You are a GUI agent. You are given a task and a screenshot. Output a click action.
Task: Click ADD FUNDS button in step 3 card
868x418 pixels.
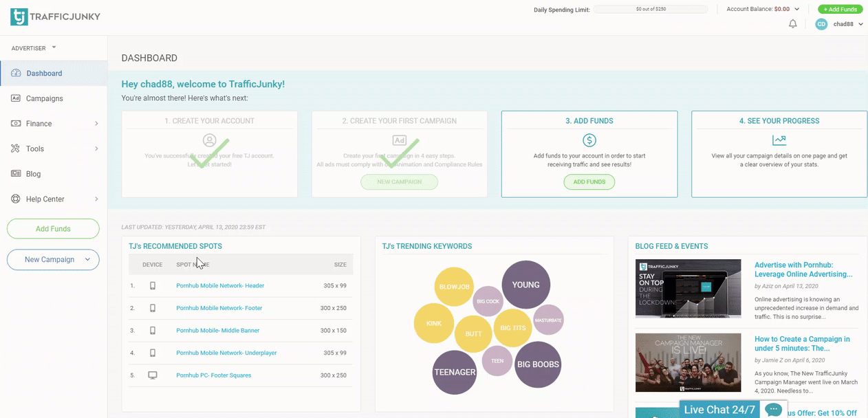[589, 182]
